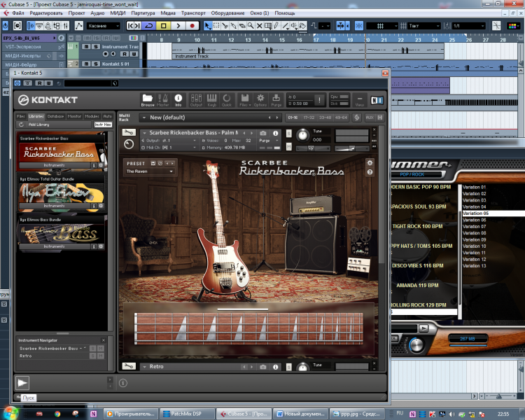
Task: Open Scarbee instrument Purge dropdown
Action: click(x=269, y=141)
